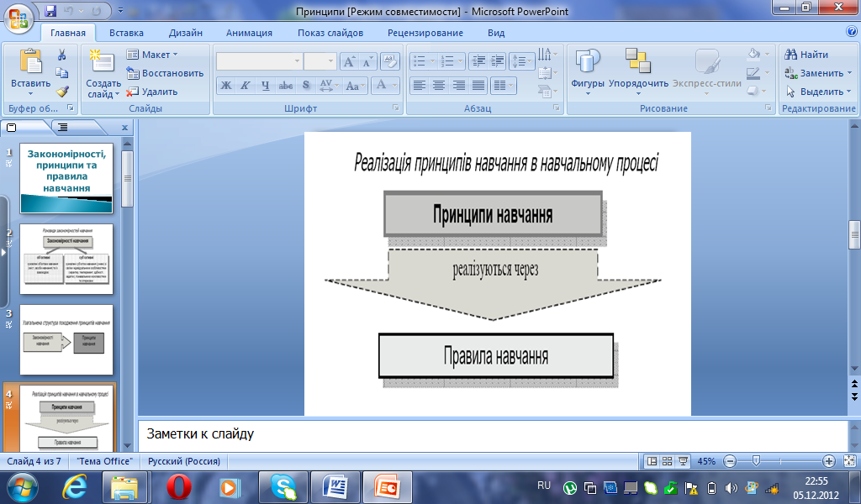This screenshot has width=861, height=504.
Task: Switch to slide sorter view
Action: [667, 461]
